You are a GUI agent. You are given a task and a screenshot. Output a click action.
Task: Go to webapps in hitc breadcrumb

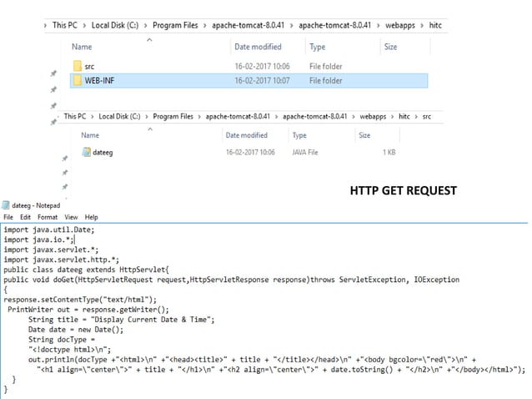(400, 25)
